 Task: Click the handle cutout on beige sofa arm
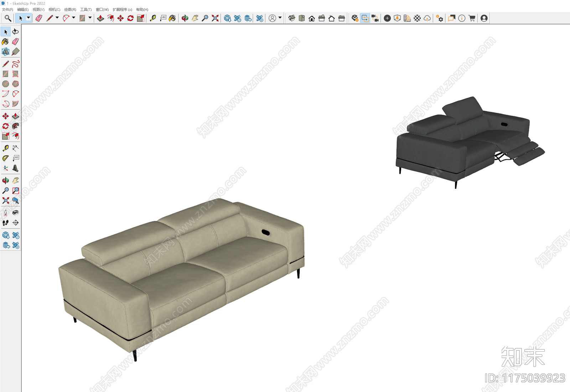pos(266,232)
